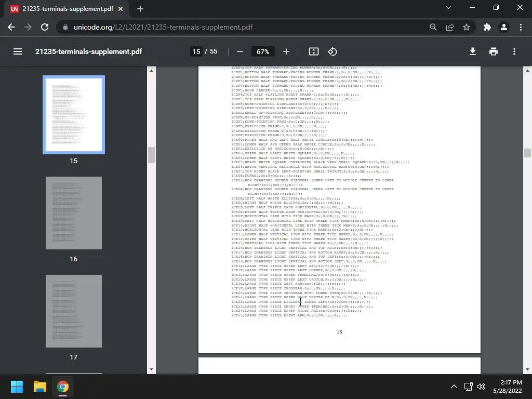Click the fit to page icon

click(x=313, y=51)
